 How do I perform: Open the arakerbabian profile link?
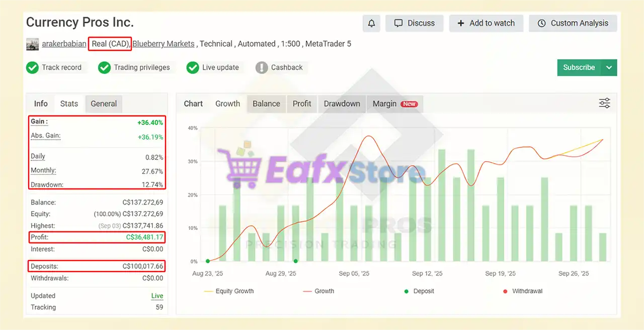(x=64, y=44)
